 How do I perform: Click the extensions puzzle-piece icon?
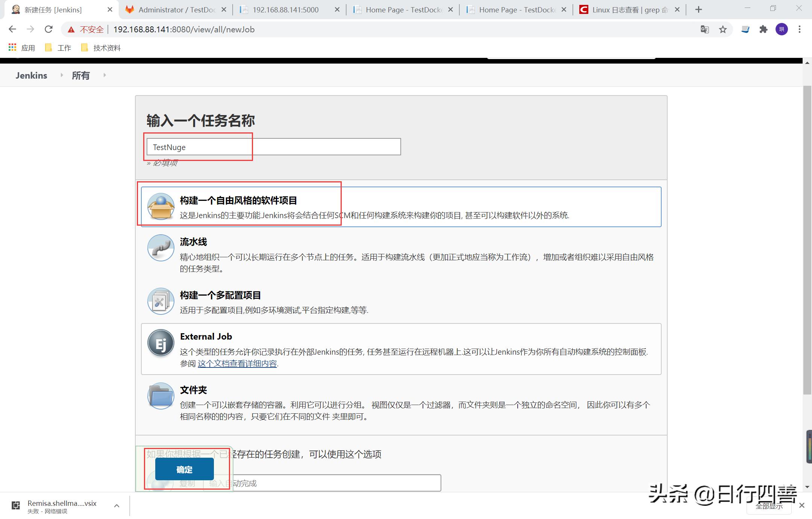pos(764,29)
